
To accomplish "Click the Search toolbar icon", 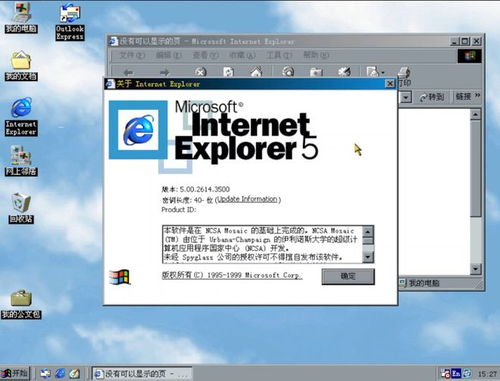I will click(288, 71).
